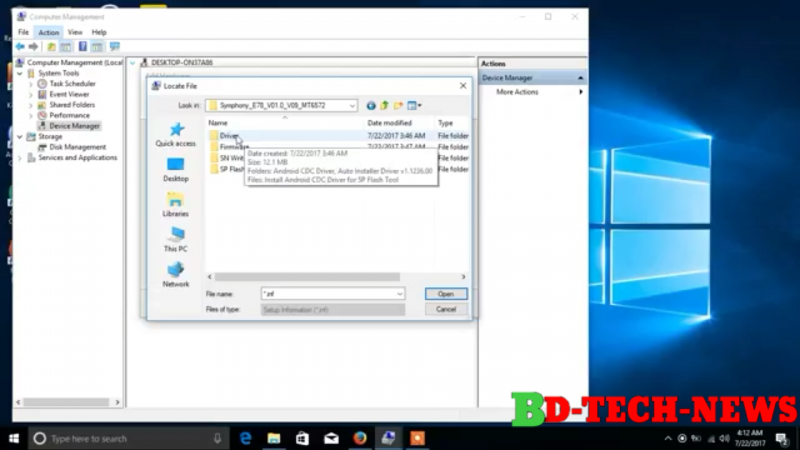Screen dimensions: 800x450
Task: Show hidden system tray icons
Action: [x=668, y=438]
